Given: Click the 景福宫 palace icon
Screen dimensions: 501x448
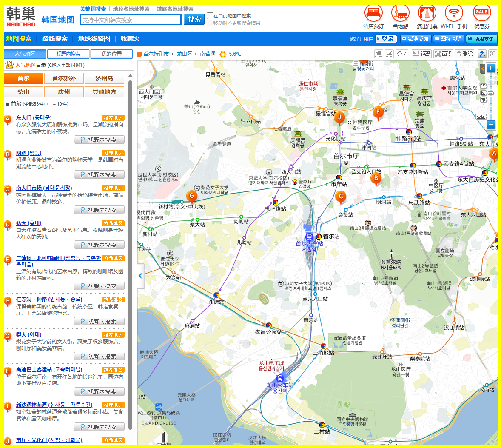Looking at the screenshot, I should (340, 92).
